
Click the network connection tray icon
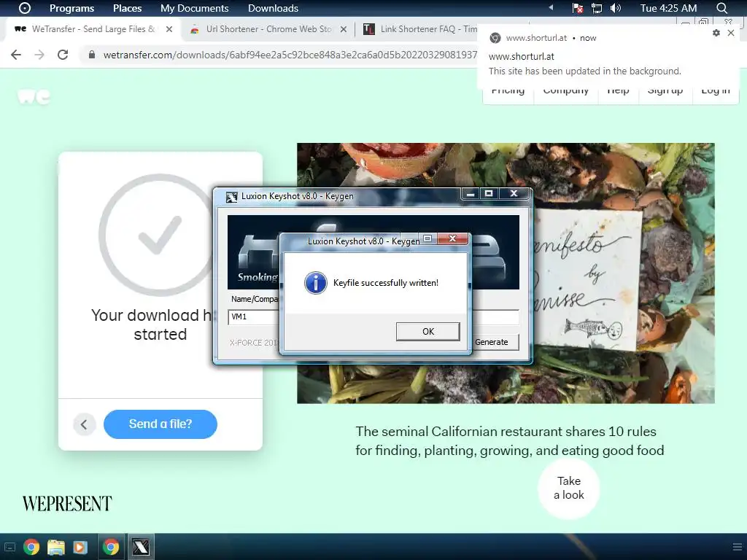597,8
